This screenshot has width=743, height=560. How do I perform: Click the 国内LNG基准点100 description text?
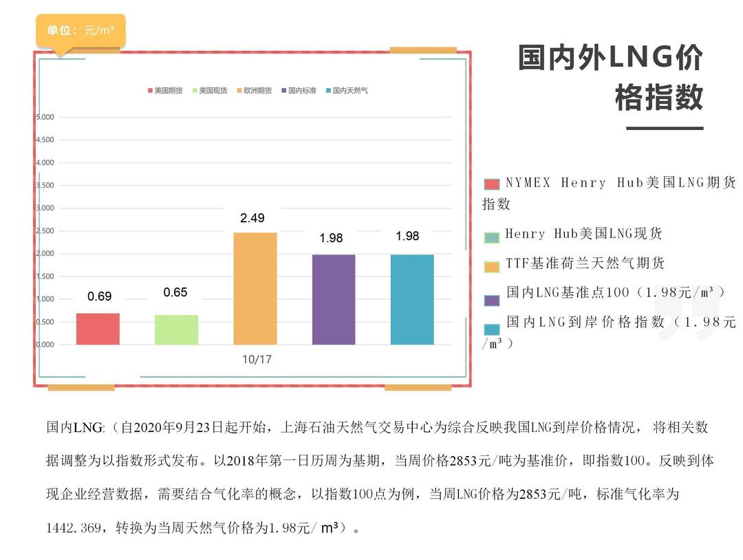tap(616, 292)
